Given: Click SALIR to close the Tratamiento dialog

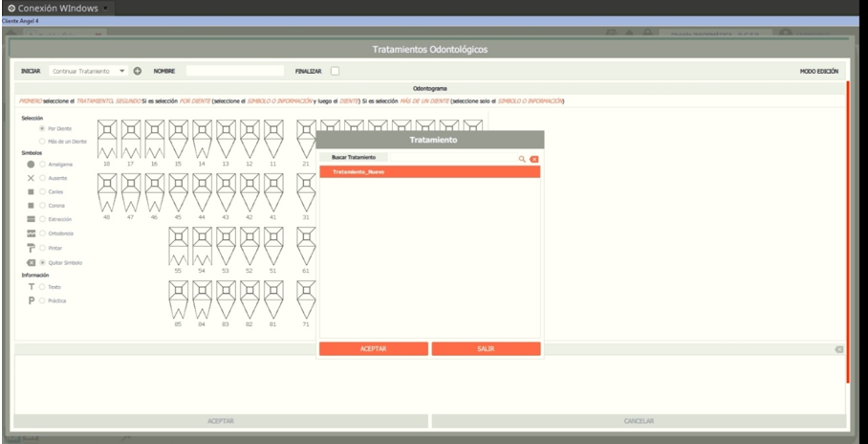Looking at the screenshot, I should point(486,348).
